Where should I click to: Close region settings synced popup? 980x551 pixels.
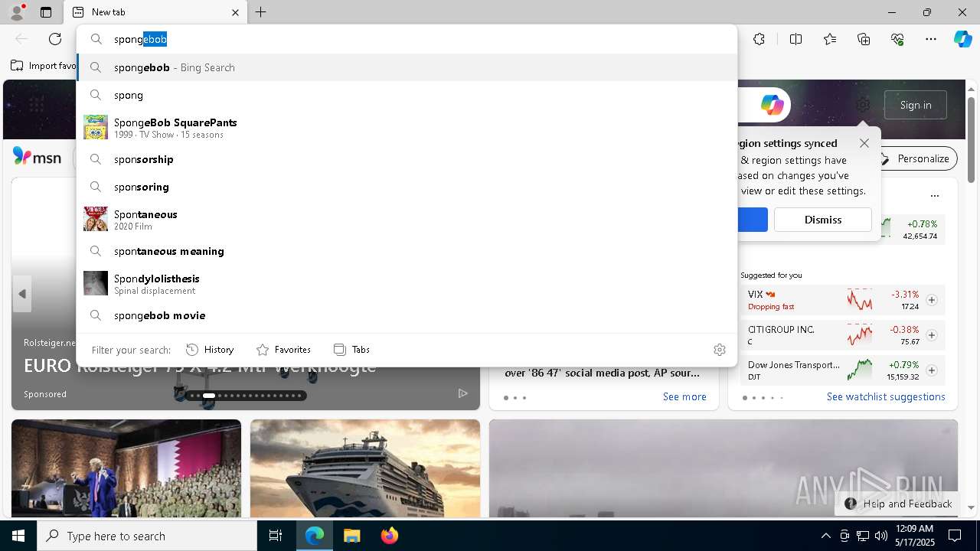point(864,143)
